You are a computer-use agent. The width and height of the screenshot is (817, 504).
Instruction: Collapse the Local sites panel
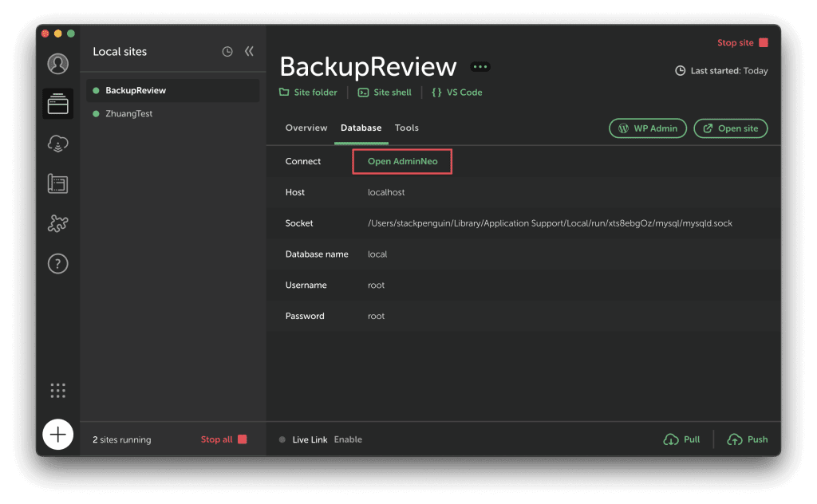[249, 52]
